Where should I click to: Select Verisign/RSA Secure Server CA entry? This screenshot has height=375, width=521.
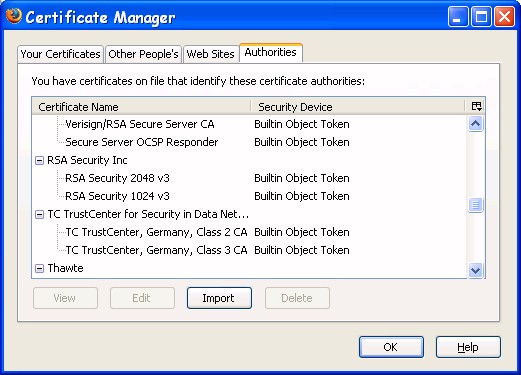[x=140, y=124]
